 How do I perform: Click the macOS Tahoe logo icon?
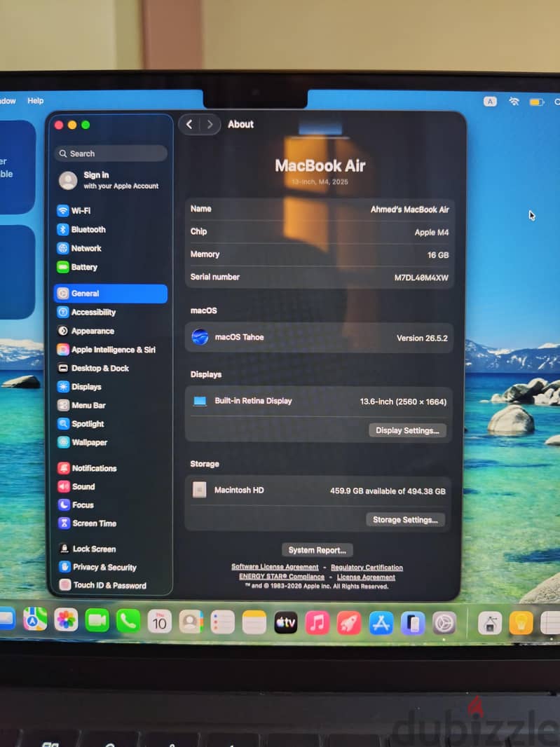(x=200, y=337)
